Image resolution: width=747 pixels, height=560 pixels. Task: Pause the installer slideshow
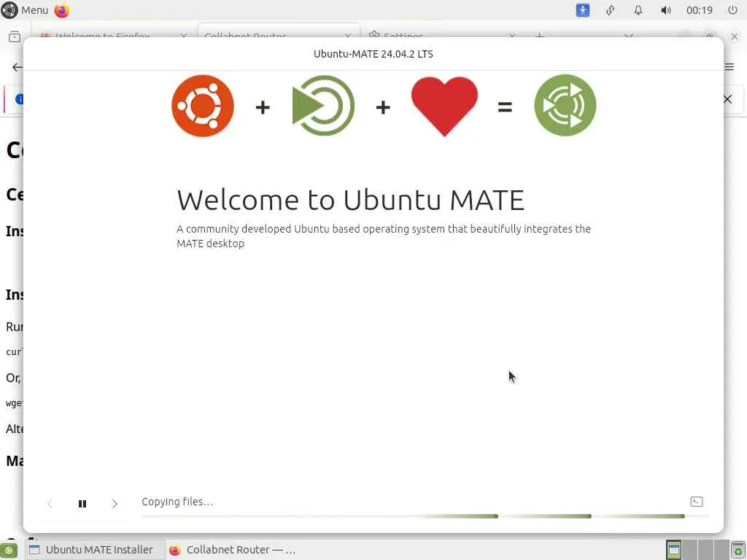(x=82, y=503)
